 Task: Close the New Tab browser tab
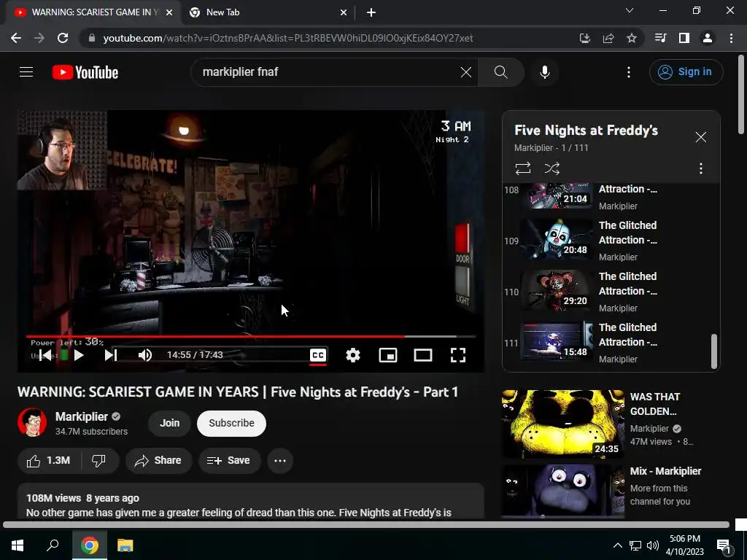click(x=344, y=12)
